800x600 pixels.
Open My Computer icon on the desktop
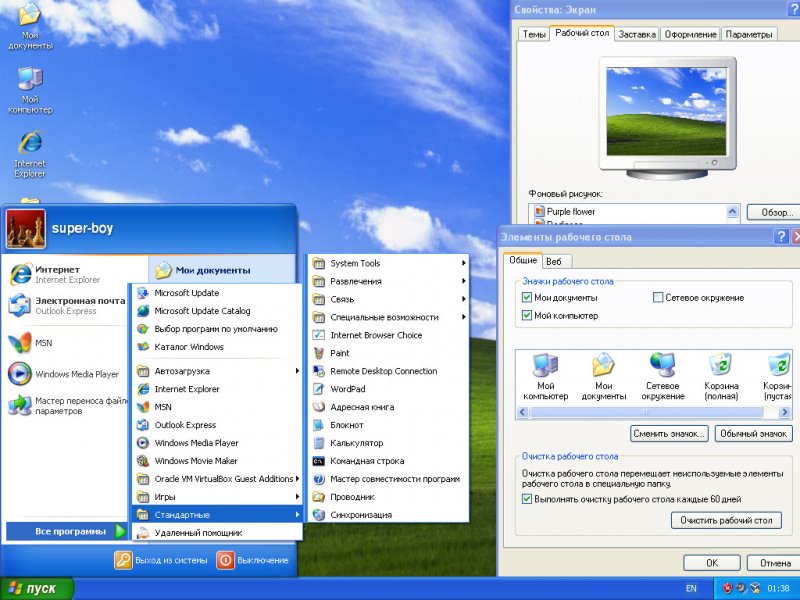point(30,90)
